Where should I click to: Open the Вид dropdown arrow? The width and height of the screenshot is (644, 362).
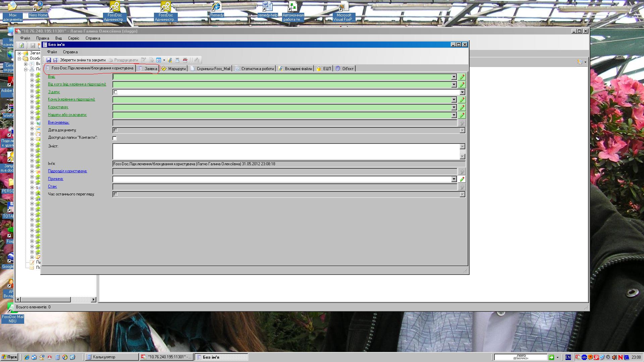454,77
